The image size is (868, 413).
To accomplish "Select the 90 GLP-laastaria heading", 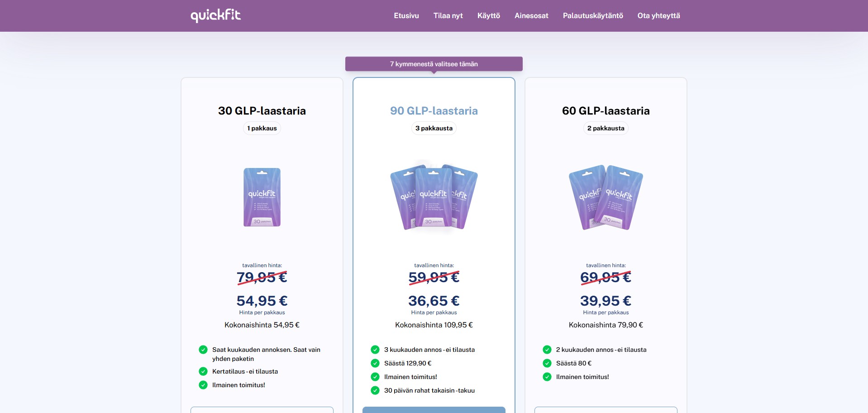I will 434,110.
